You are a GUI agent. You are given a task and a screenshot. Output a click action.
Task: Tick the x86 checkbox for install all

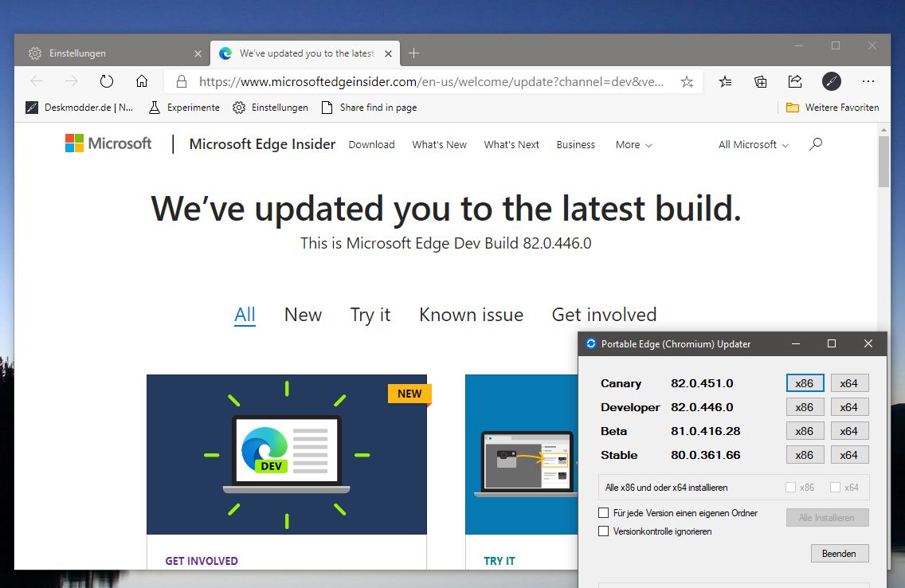coord(791,488)
